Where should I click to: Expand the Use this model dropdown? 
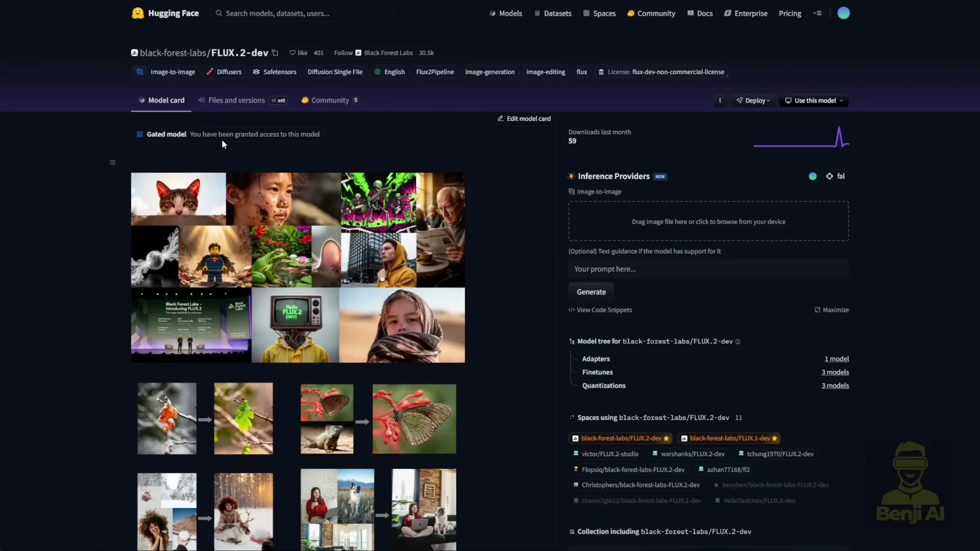coord(814,101)
